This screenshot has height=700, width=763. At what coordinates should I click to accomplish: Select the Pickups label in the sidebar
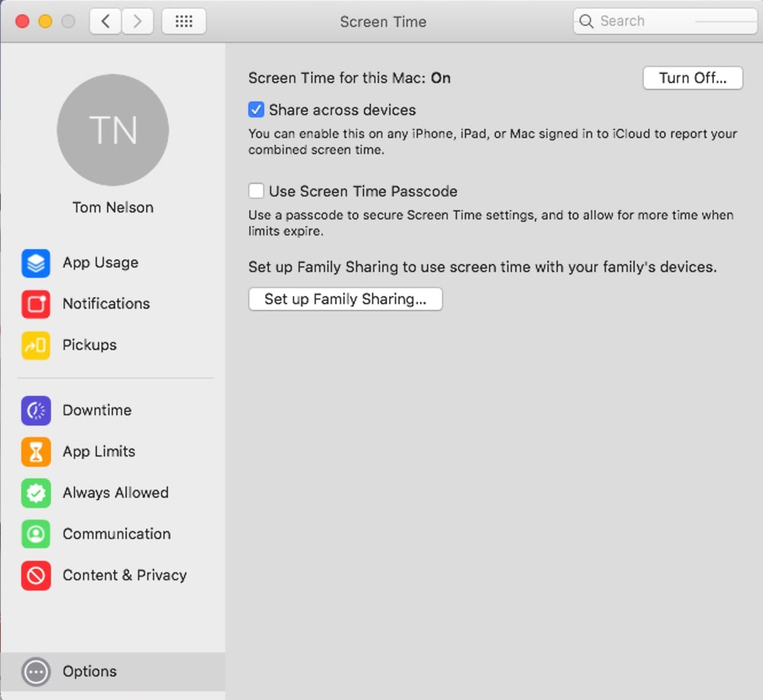pyautogui.click(x=89, y=345)
